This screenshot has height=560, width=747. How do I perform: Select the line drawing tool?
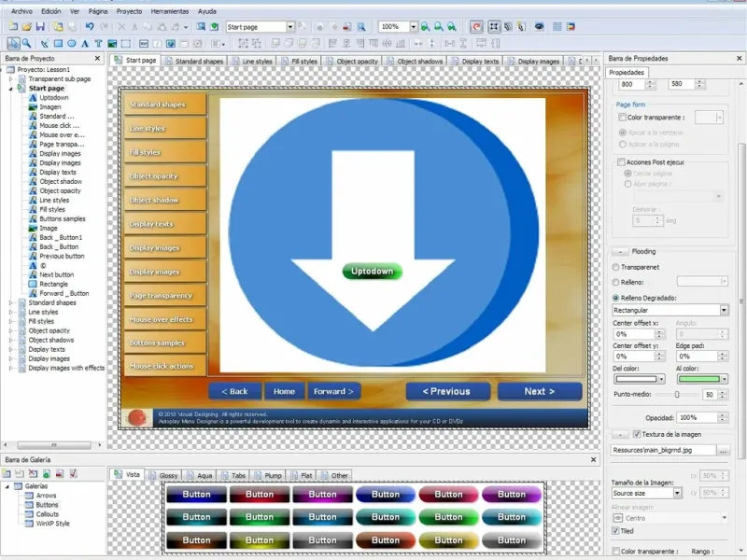click(45, 43)
